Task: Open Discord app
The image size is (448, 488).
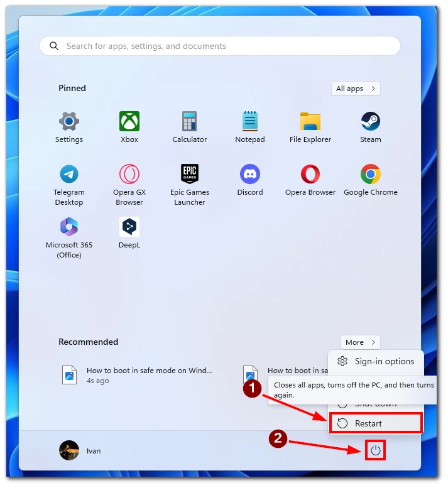Action: 249,174
